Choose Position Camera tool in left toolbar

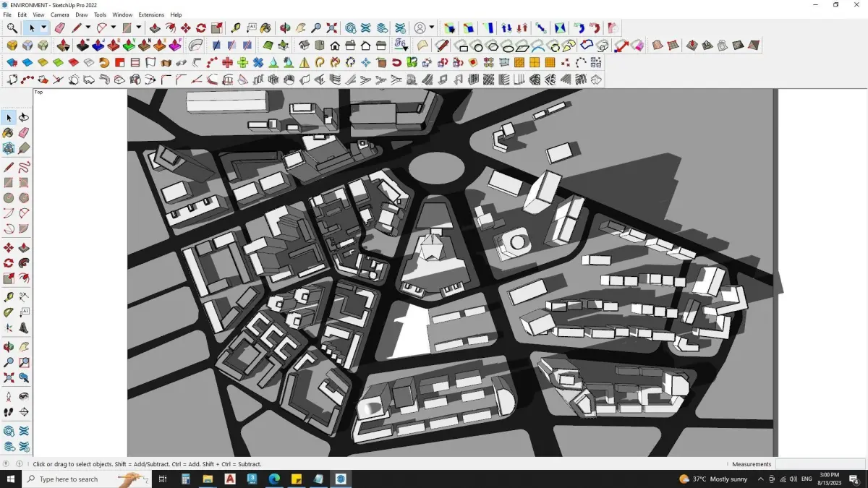pyautogui.click(x=9, y=396)
